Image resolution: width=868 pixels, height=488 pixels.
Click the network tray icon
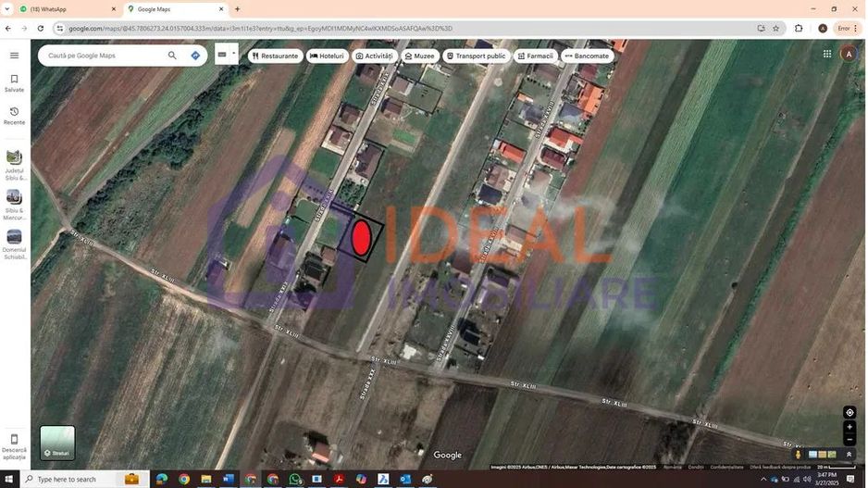coord(796,479)
